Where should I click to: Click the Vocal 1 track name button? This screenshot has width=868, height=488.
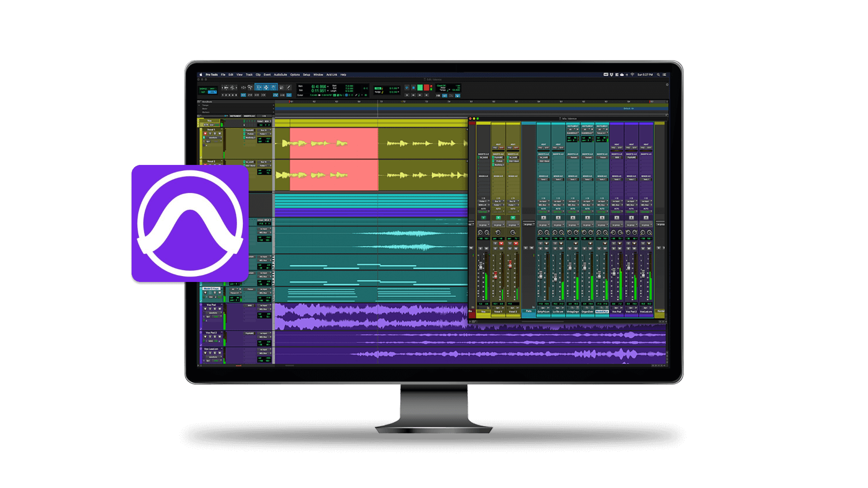point(211,130)
